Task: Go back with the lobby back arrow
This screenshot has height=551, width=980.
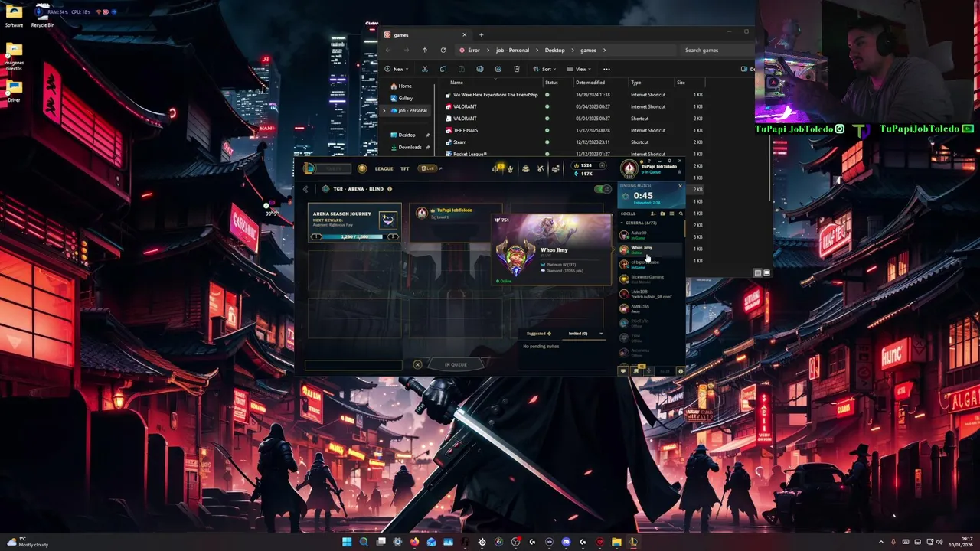Action: [x=305, y=189]
